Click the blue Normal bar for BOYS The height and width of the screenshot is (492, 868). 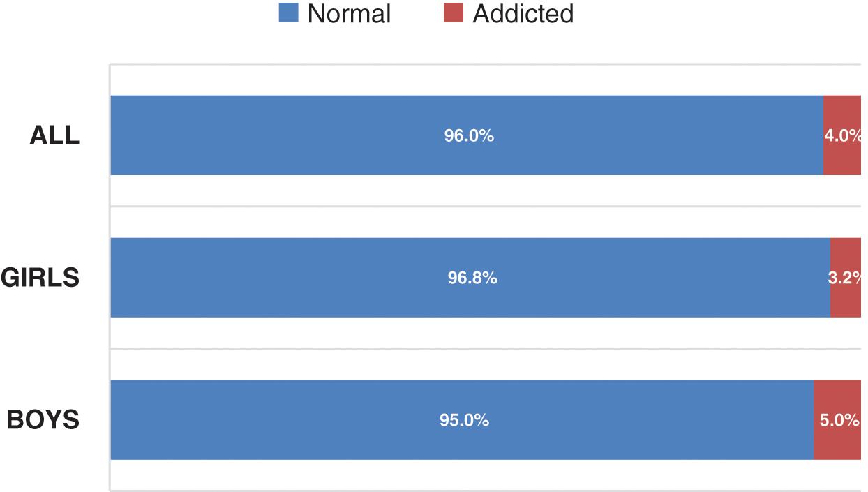279,420
